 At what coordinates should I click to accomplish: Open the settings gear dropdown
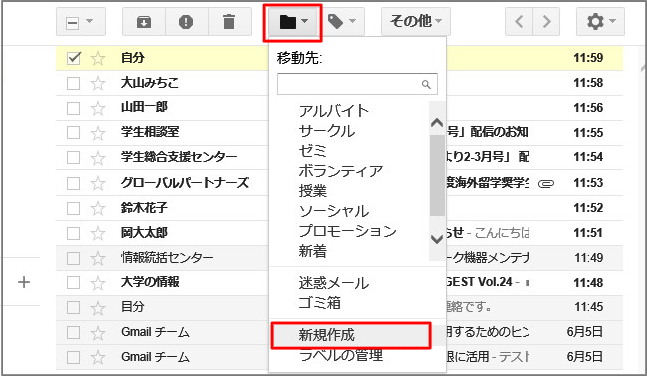[600, 21]
